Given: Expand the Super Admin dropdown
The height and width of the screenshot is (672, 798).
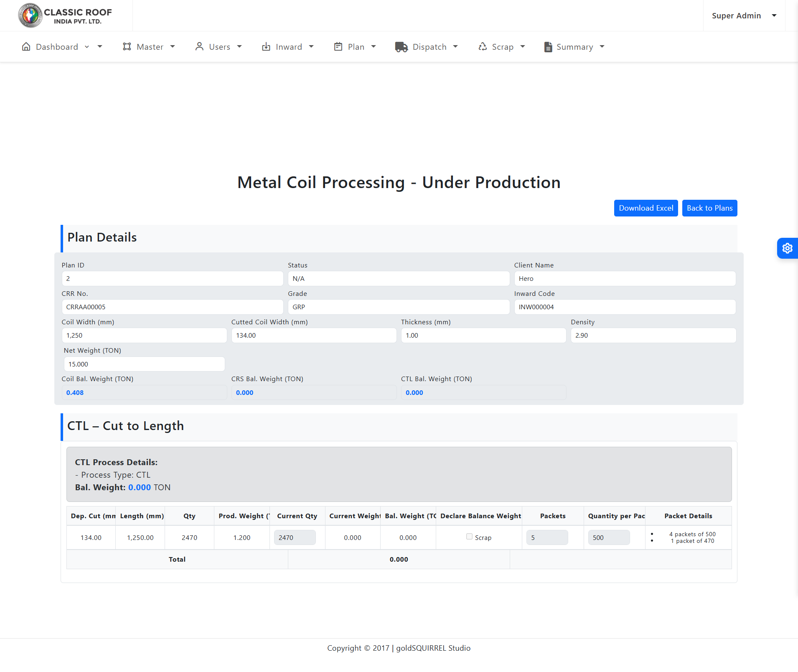Looking at the screenshot, I should (x=744, y=15).
